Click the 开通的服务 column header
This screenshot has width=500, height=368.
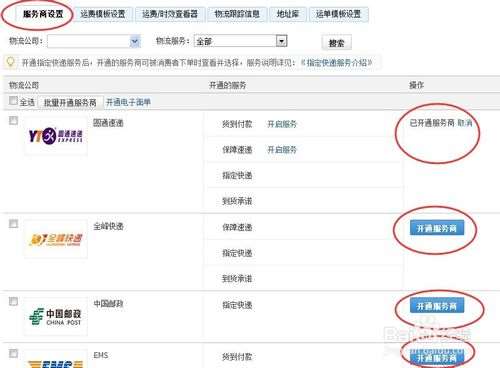(x=227, y=85)
